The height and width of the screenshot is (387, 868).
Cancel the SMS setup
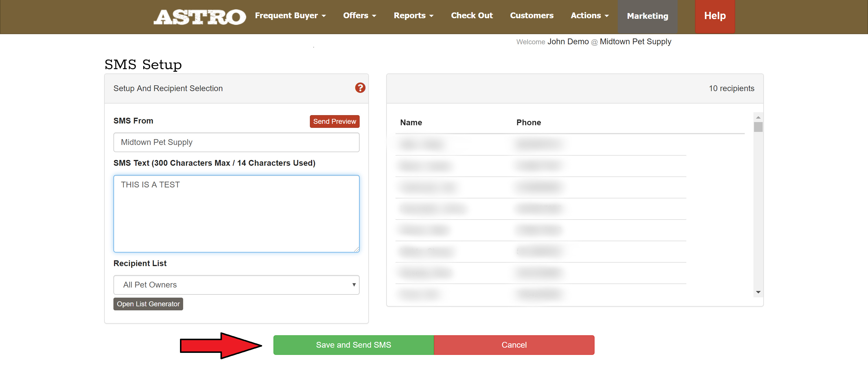(x=514, y=344)
